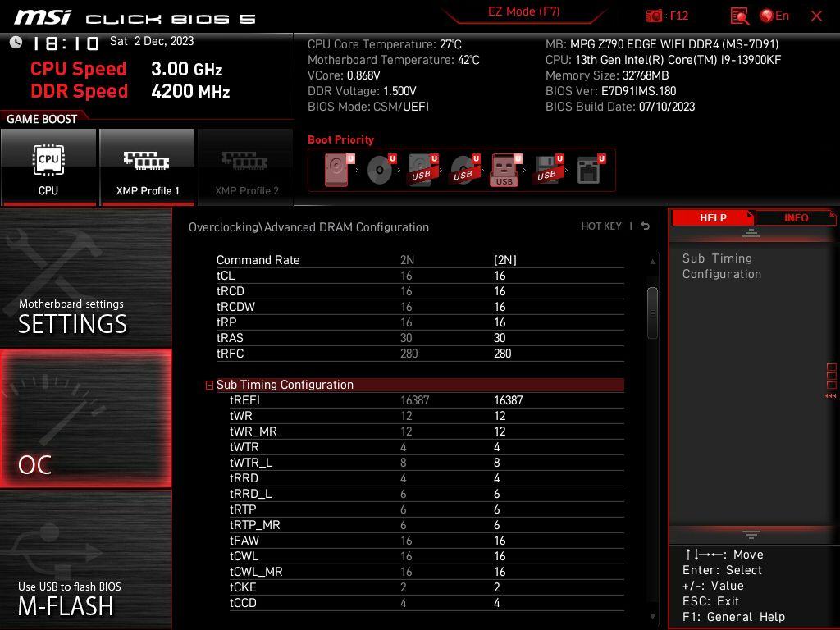Open the Command Rate [2N] dropdown
Viewport: 840px width, 630px height.
(505, 260)
